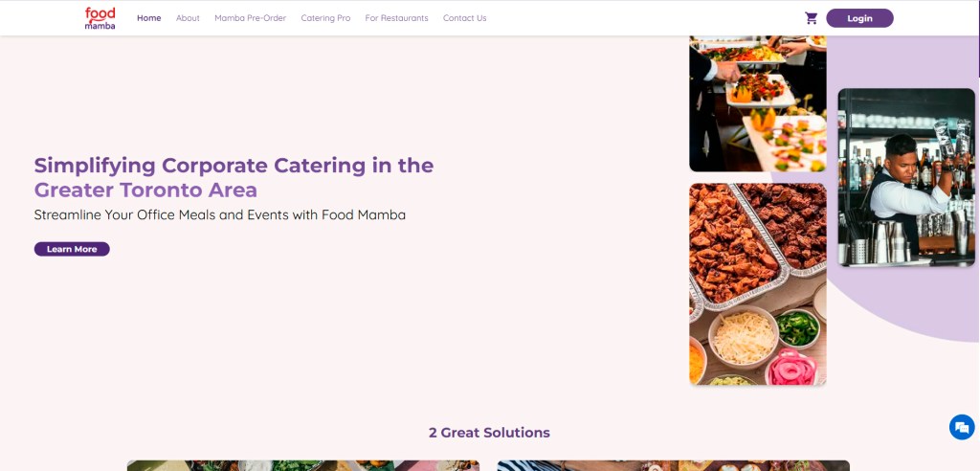
Task: Open the live chat bubble
Action: pyautogui.click(x=961, y=428)
